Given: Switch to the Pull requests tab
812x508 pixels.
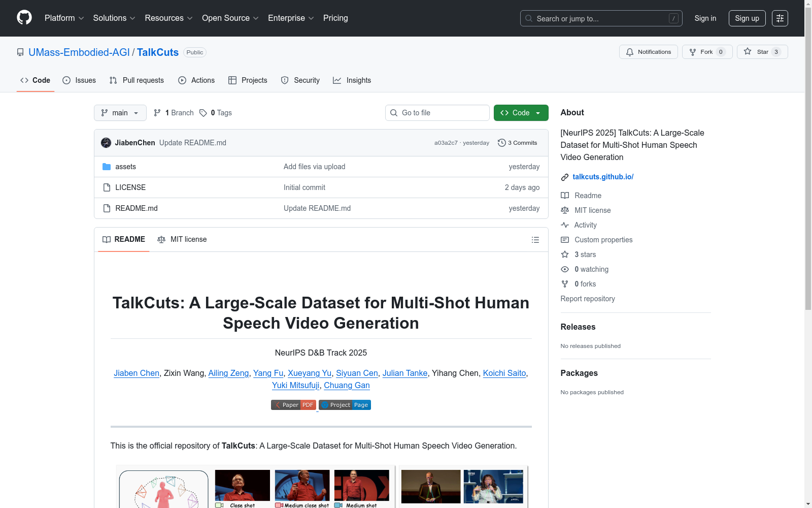Looking at the screenshot, I should (x=137, y=80).
